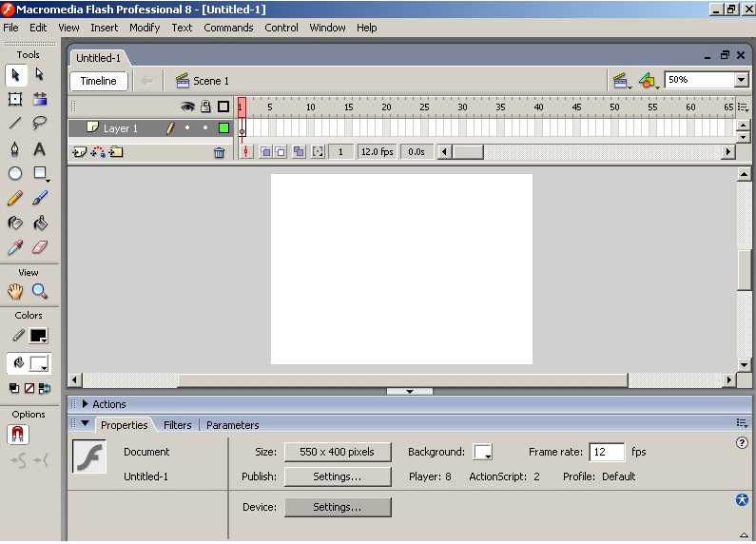The height and width of the screenshot is (544, 756).
Task: Select the Subselection tool
Action: coord(40,75)
